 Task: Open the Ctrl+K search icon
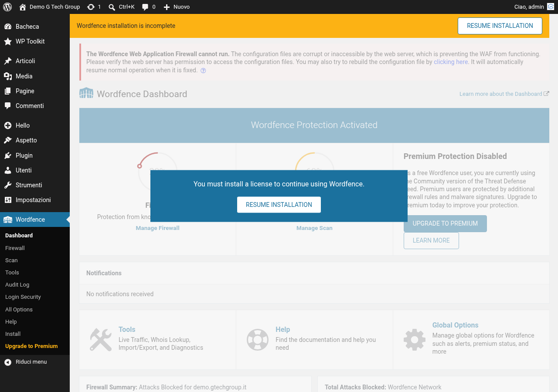pos(112,7)
